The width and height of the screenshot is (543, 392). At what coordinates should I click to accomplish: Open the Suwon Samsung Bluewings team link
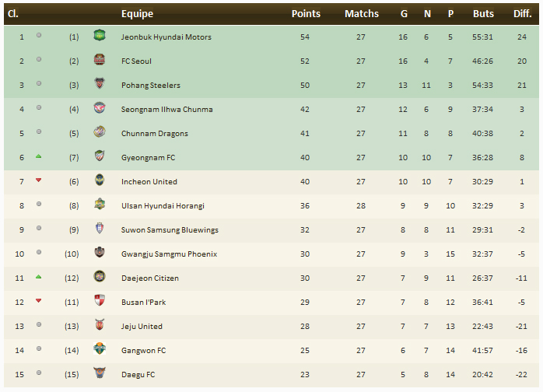pos(170,229)
